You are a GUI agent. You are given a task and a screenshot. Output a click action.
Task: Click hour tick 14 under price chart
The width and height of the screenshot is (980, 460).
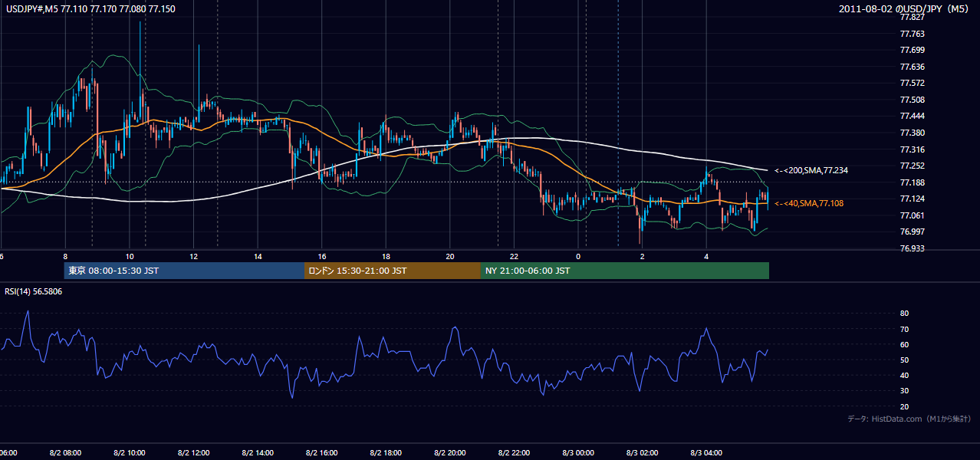click(x=258, y=257)
